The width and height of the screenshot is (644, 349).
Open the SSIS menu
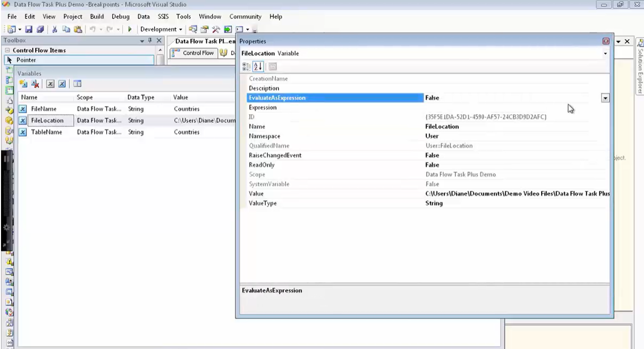pos(162,16)
